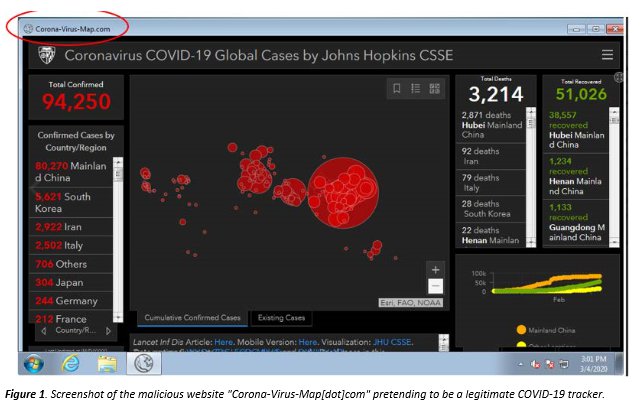Screen dimensions: 640x409
Task: Click 1,133 recovered Guangdong entry
Action: point(576,222)
